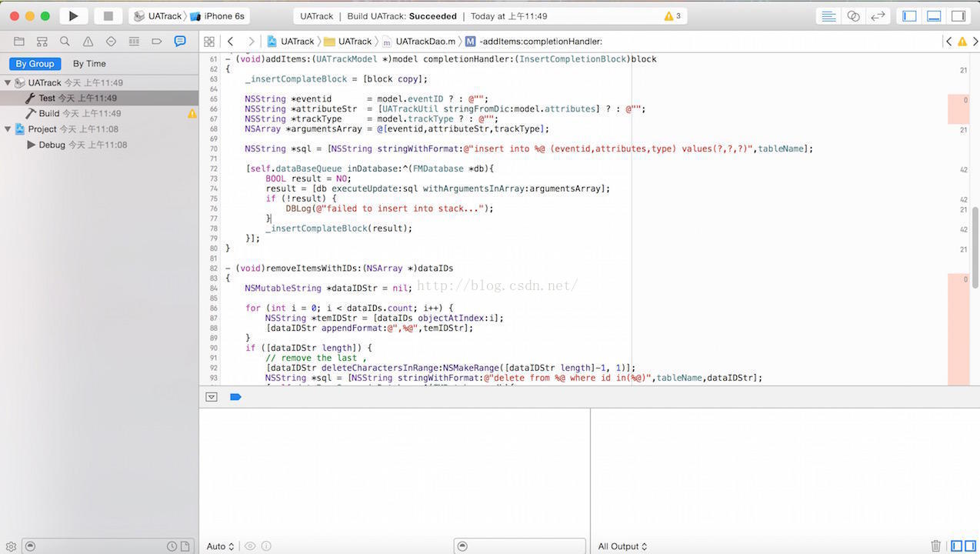Image resolution: width=980 pixels, height=554 pixels.
Task: Collapse the UATrack report group
Action: pos(8,82)
